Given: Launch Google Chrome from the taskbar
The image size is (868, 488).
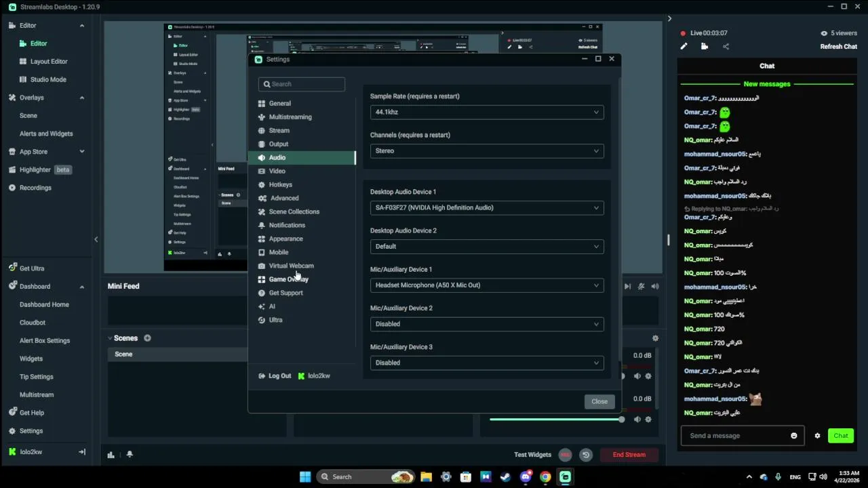Looking at the screenshot, I should (545, 476).
